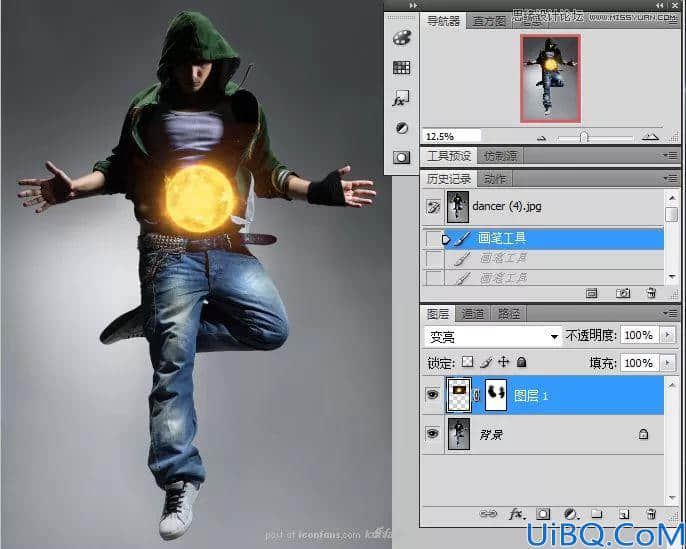Click zoom out small mountains in Navigator
Viewport: 686px width, 549px height.
pyautogui.click(x=542, y=138)
